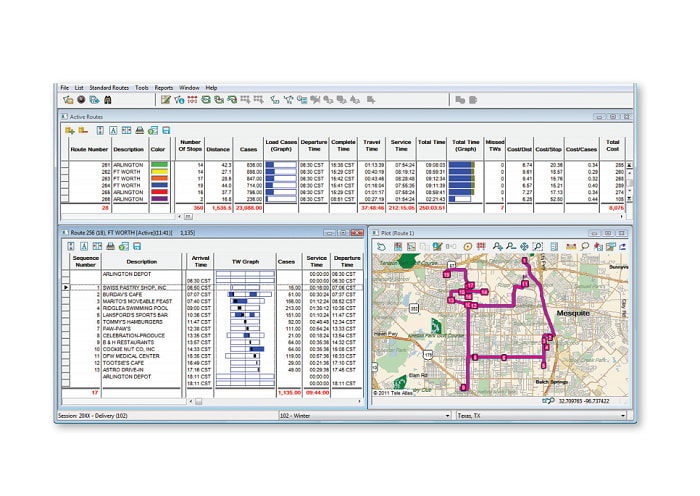This screenshot has width=700, height=496.
Task: Click the print icon in Active Routes toolbar
Action: pyautogui.click(x=140, y=130)
